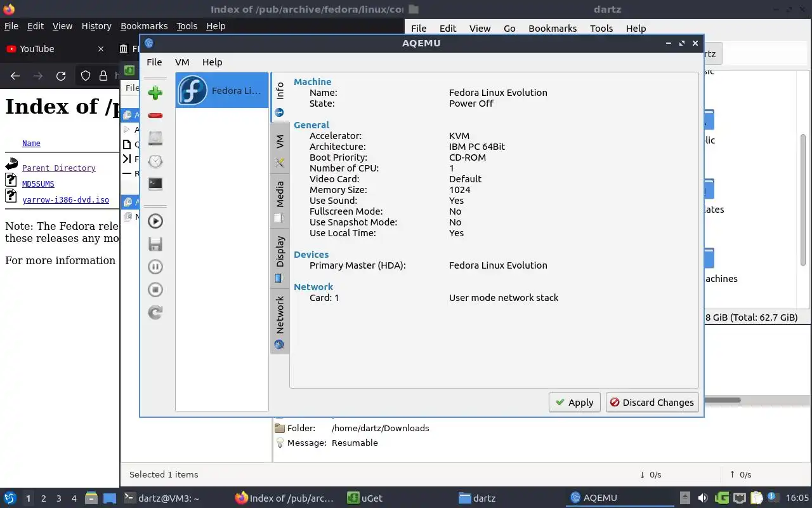Switch to Firefox via its taskbar entry
The height and width of the screenshot is (508, 812).
[x=286, y=498]
